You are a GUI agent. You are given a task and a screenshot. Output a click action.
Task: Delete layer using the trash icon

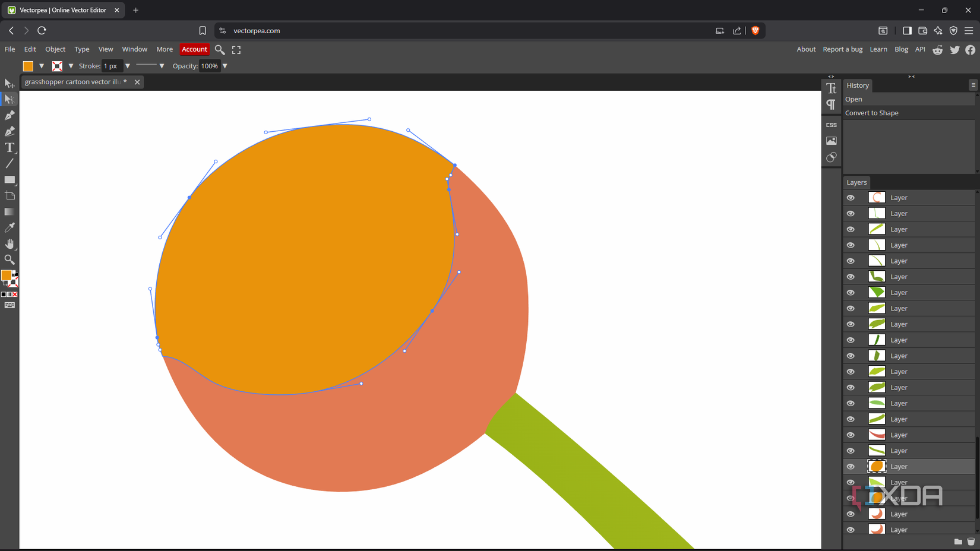(x=971, y=541)
